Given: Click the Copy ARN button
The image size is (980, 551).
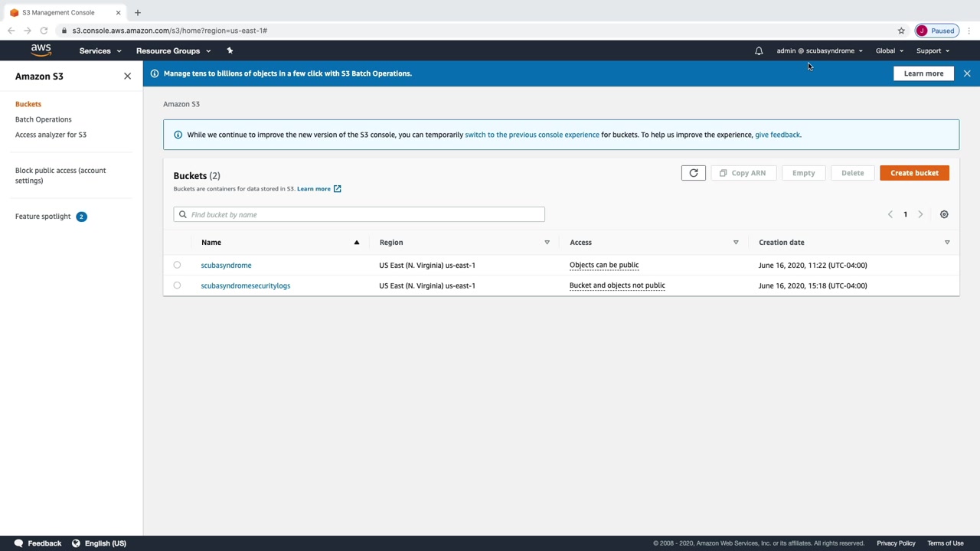Looking at the screenshot, I should click(x=743, y=173).
